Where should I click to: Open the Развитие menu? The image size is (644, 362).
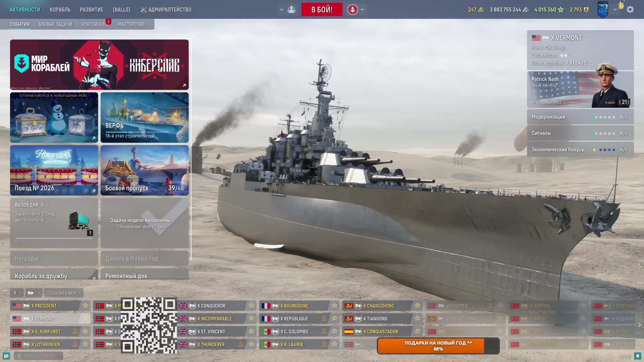tap(92, 10)
